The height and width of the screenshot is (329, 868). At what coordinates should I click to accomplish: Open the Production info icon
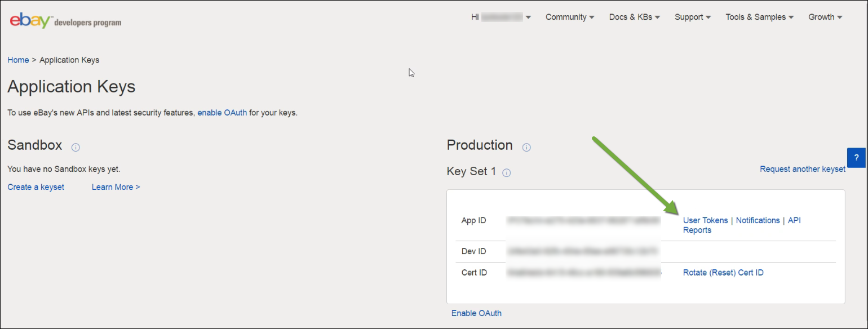point(526,148)
